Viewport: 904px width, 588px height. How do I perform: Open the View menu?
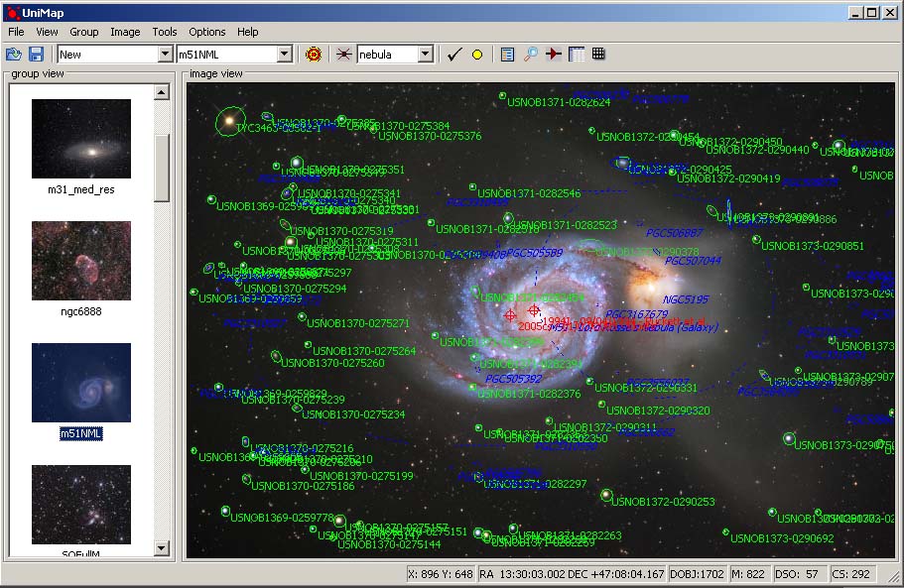47,32
